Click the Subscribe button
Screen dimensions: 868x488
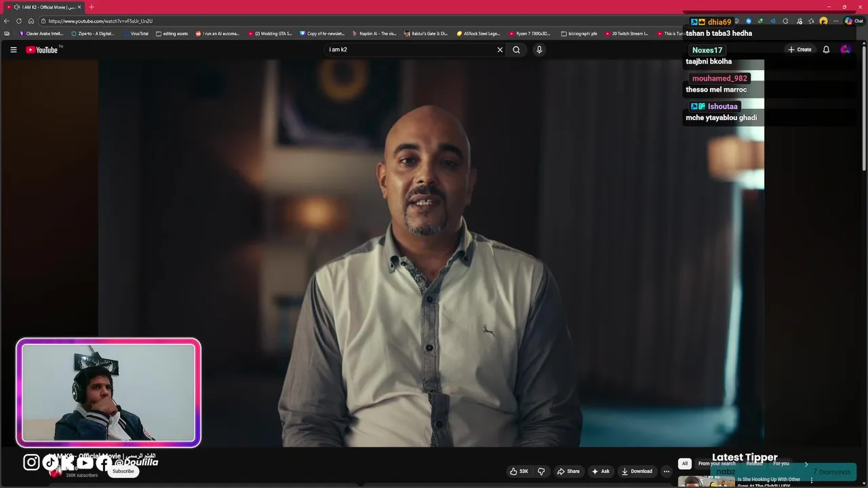[x=123, y=471]
